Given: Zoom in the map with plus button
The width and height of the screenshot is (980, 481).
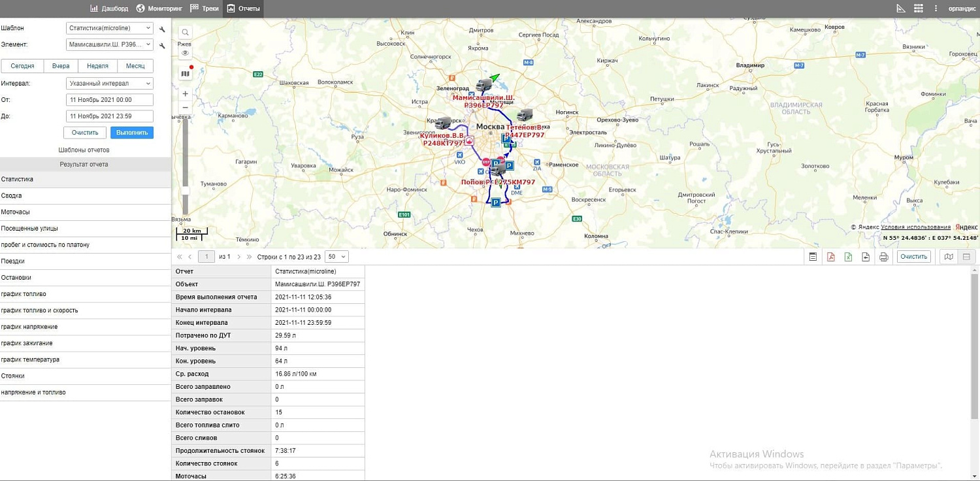Looking at the screenshot, I should click(x=186, y=94).
